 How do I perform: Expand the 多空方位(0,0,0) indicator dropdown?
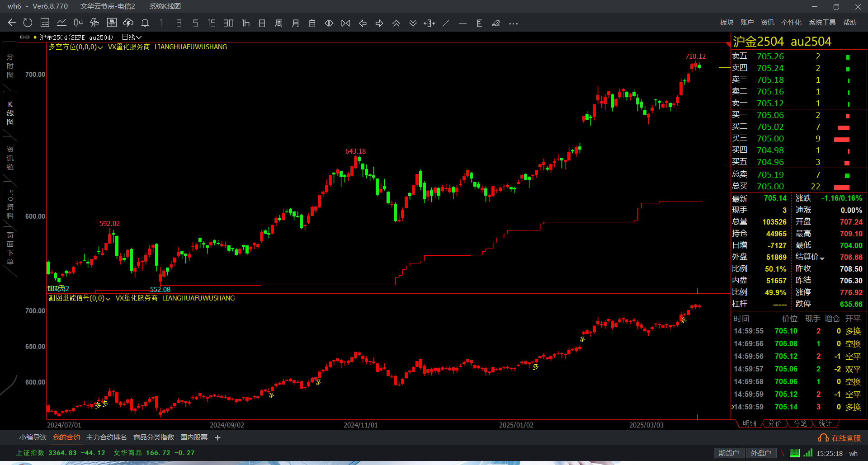(100, 47)
